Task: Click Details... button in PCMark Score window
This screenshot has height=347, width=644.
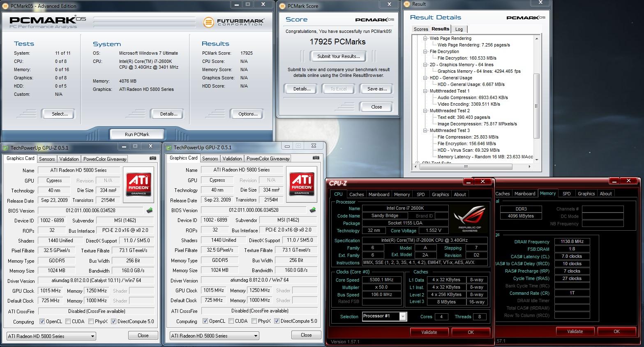Action: point(302,89)
